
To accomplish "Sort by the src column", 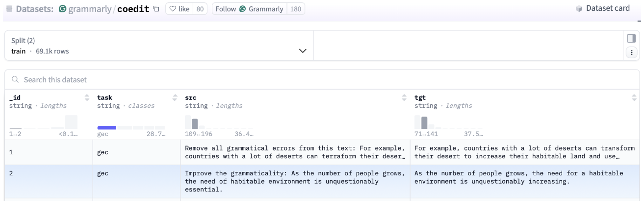I will click(x=404, y=97).
